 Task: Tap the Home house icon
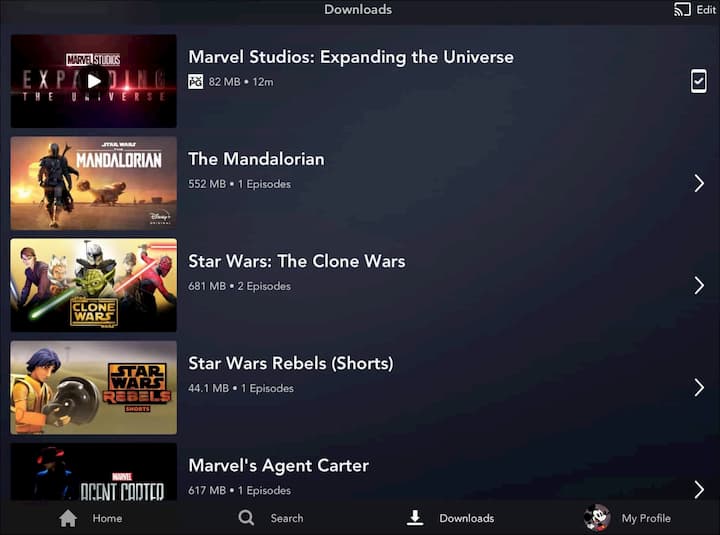pyautogui.click(x=68, y=518)
